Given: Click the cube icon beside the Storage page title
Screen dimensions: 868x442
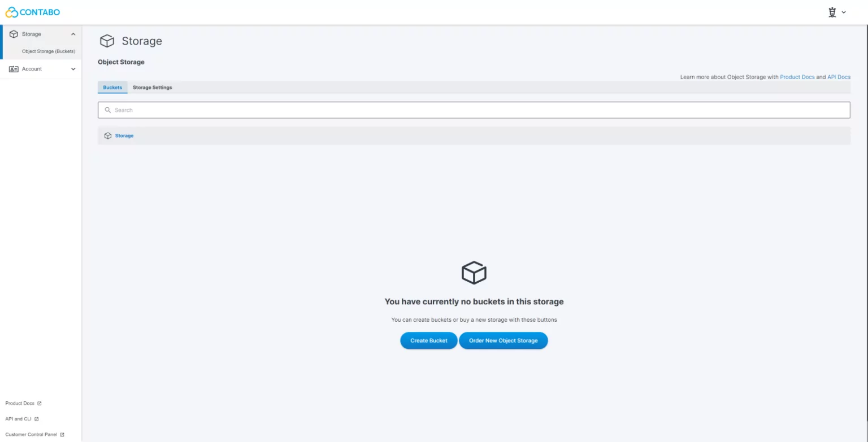Looking at the screenshot, I should click(x=107, y=41).
